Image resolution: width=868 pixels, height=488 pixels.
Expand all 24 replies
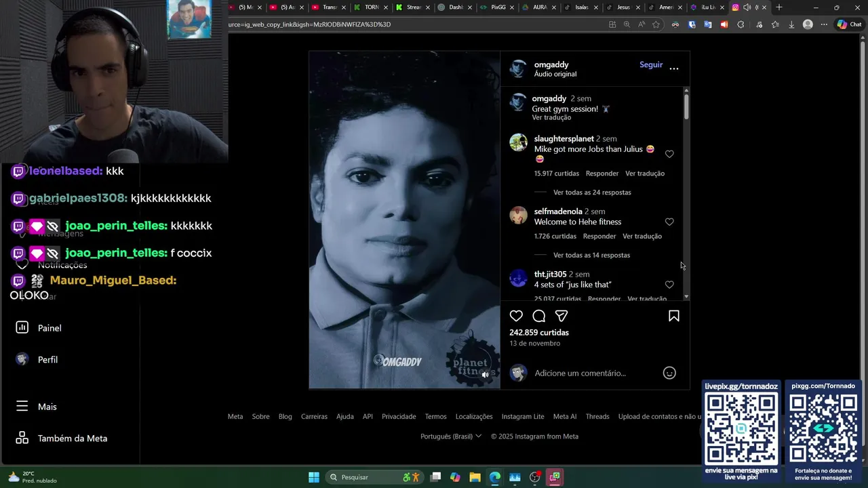592,192
